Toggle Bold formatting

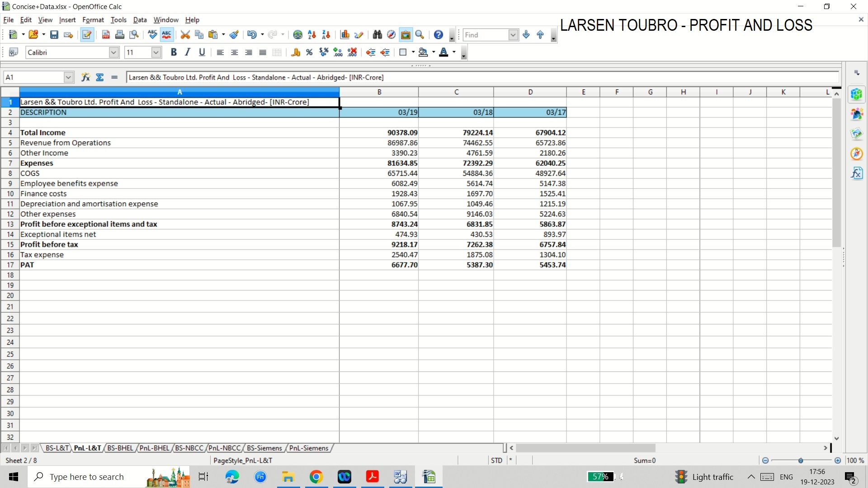(x=174, y=52)
